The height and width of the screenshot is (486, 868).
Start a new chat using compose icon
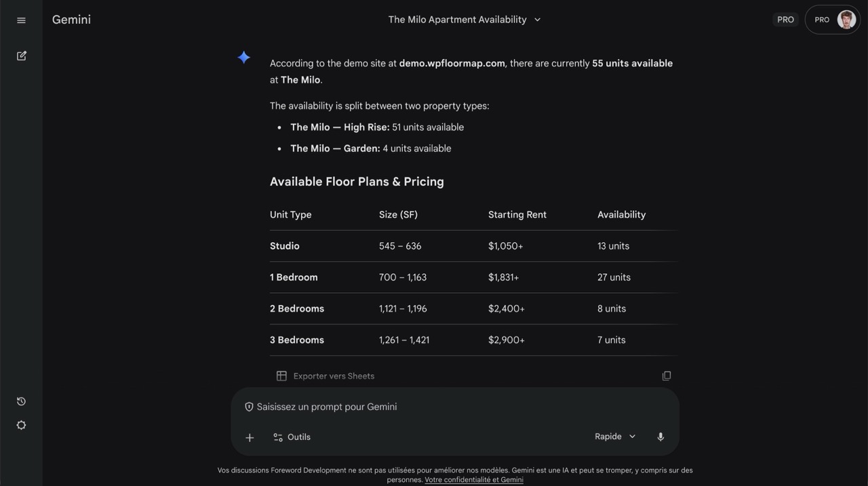click(20, 55)
